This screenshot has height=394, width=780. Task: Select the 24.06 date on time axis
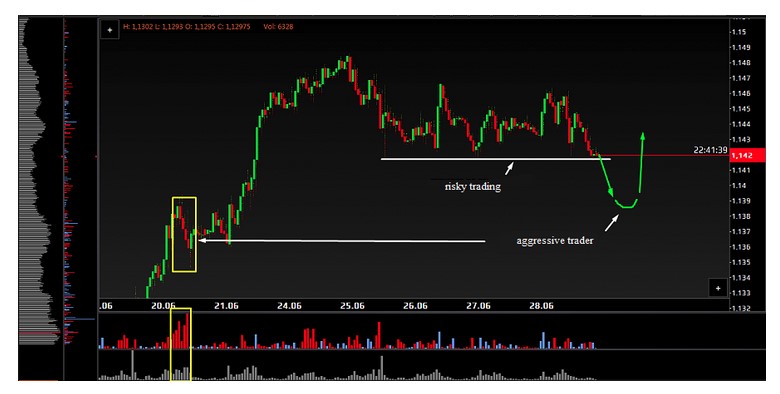(x=289, y=306)
